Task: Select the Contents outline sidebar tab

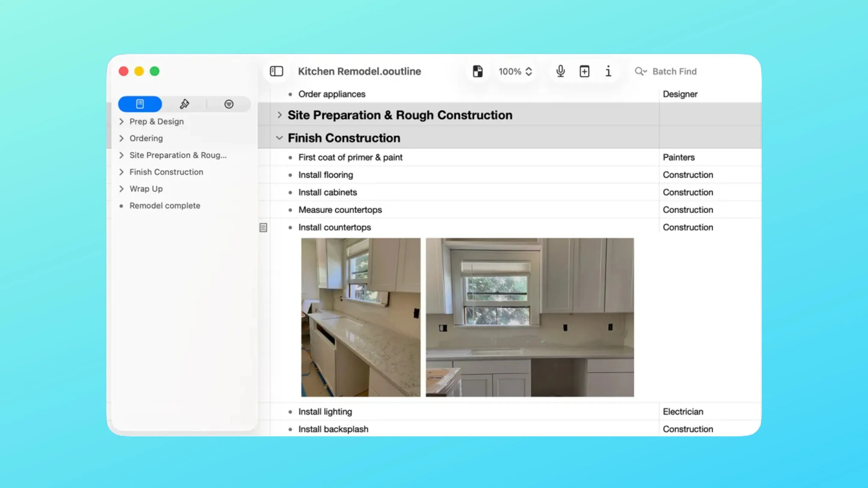Action: click(140, 104)
